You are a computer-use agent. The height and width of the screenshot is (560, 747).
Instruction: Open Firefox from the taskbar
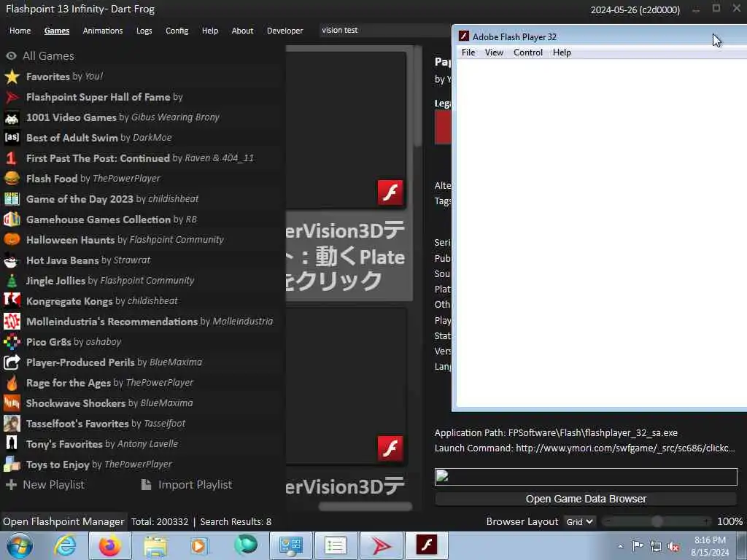110,545
